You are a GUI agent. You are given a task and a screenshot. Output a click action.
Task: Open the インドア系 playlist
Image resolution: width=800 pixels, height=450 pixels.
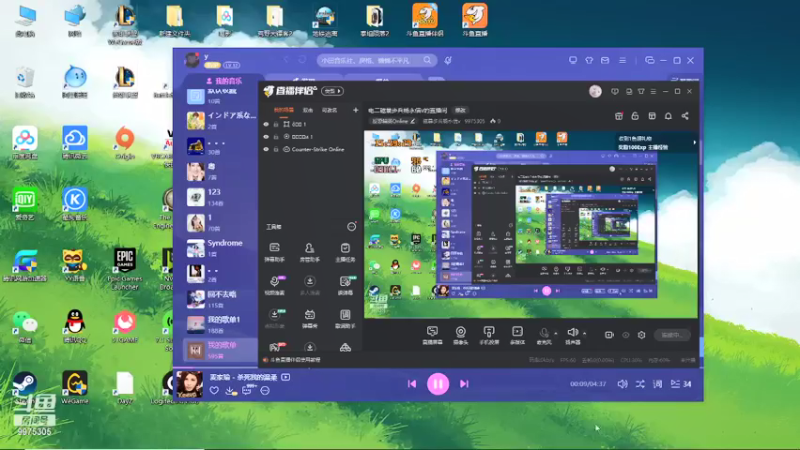(220, 120)
